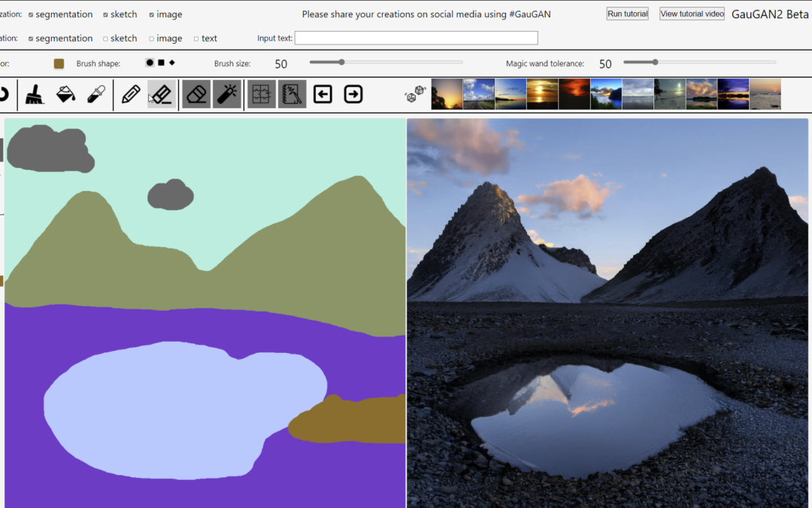Uncheck the sketch visualization checkbox
Screen dimensions: 812x508
click(x=105, y=14)
